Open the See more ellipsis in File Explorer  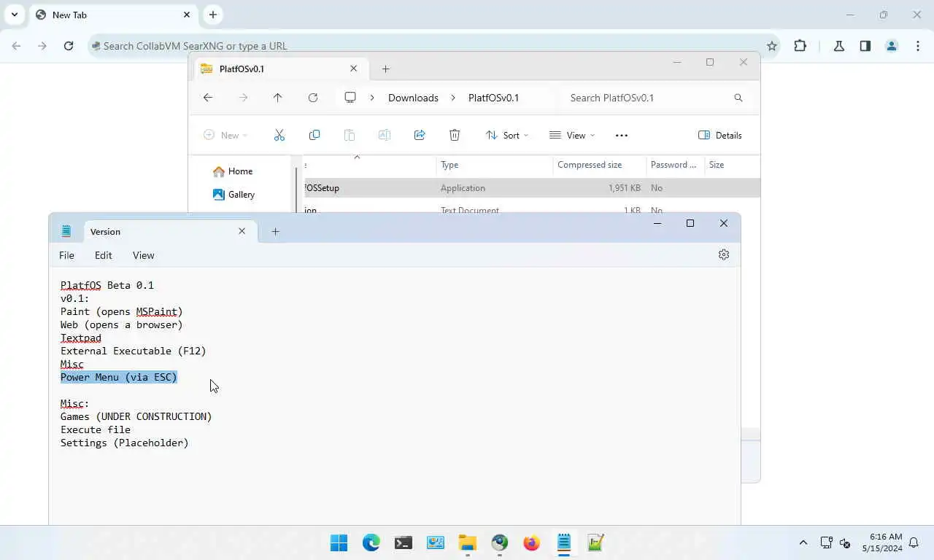(622, 135)
